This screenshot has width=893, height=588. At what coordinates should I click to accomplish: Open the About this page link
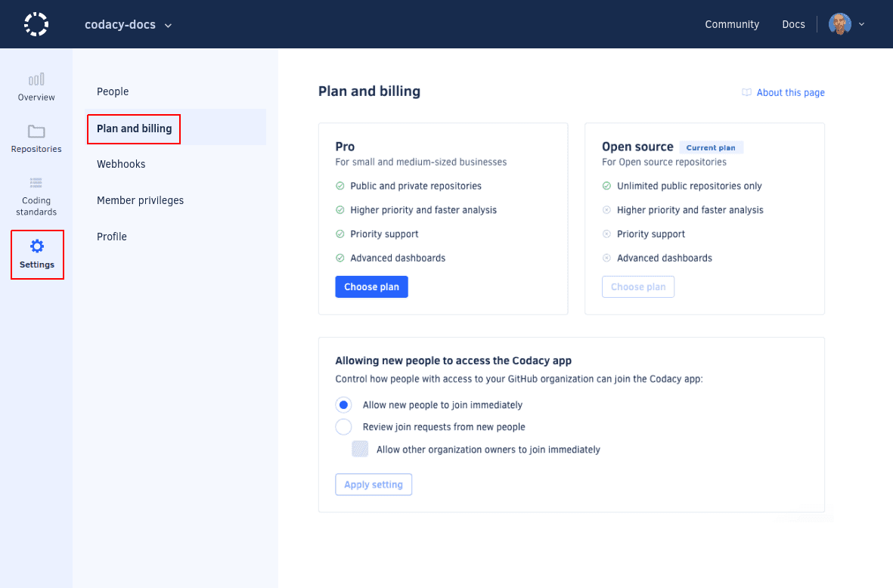[x=791, y=92]
